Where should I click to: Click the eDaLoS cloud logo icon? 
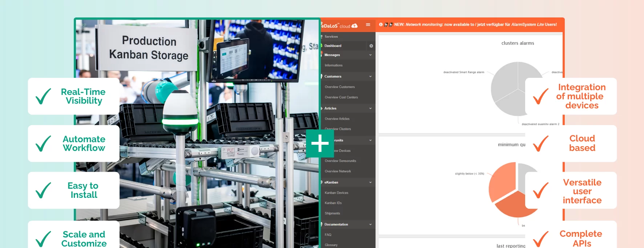pyautogui.click(x=354, y=25)
